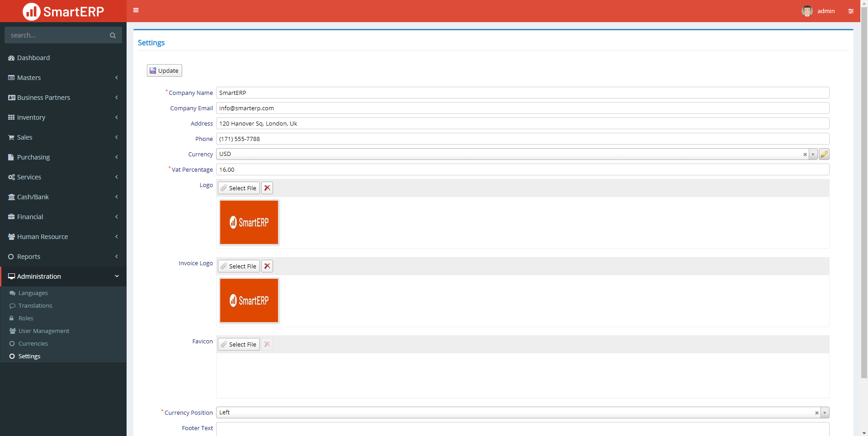Click the Company Email input field
Image resolution: width=868 pixels, height=436 pixels.
click(x=407, y=108)
